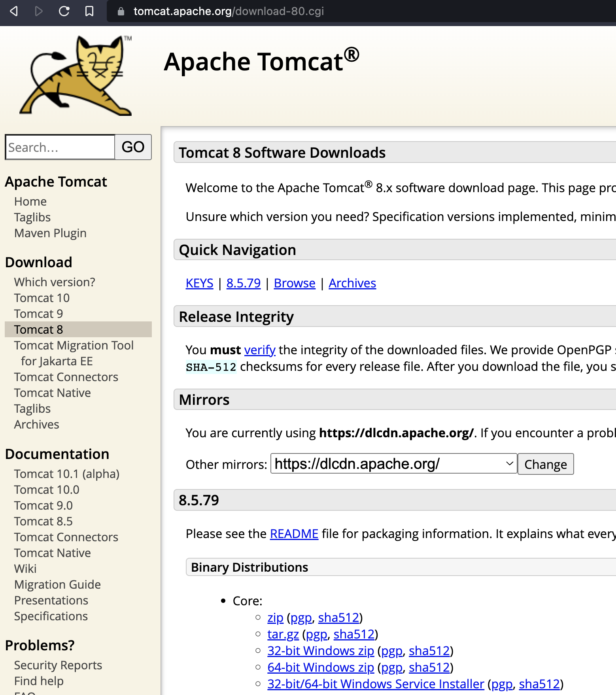Open Tomcat 10.1 (alpha) documentation
The image size is (616, 695).
tap(67, 474)
